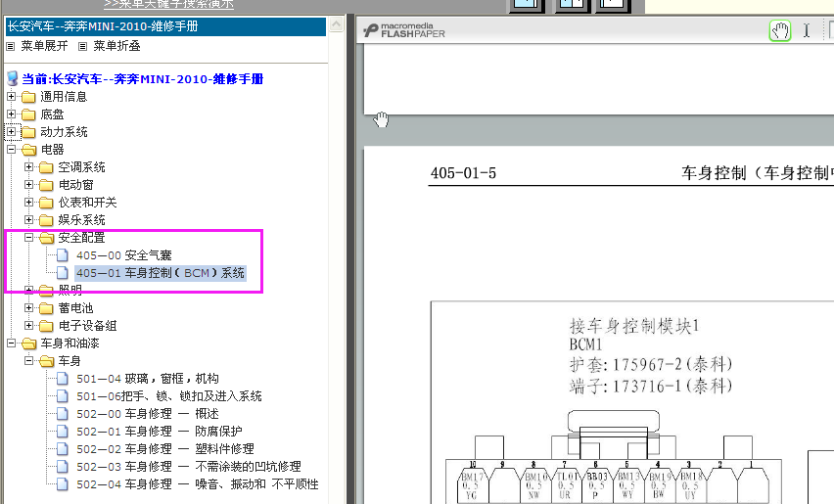
Task: Click the document icon of 502—04 噪音
Action: (x=63, y=484)
